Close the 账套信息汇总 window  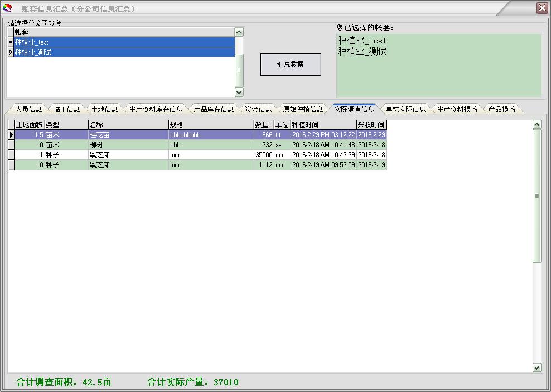coord(542,8)
